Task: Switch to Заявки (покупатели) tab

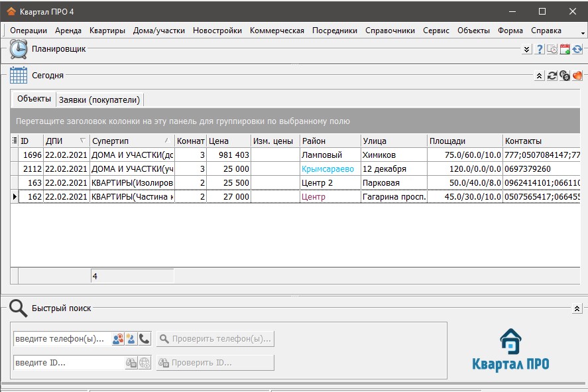Action: click(x=99, y=99)
